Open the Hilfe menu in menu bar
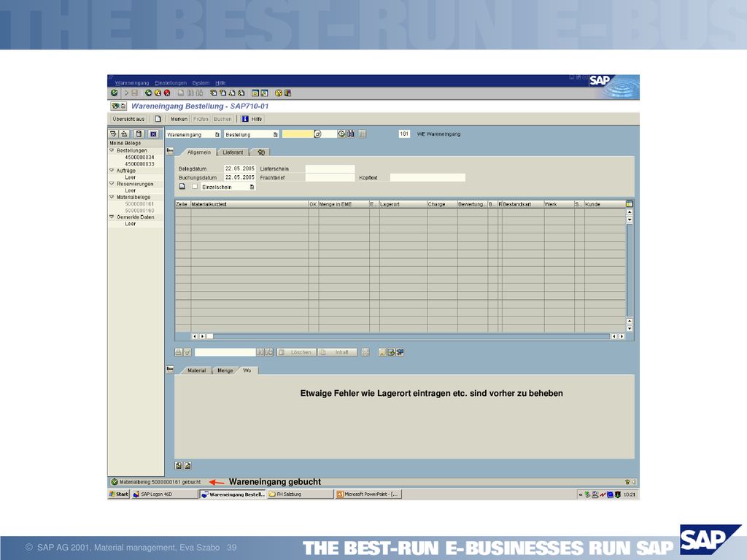This screenshot has height=560, width=747. 220,83
